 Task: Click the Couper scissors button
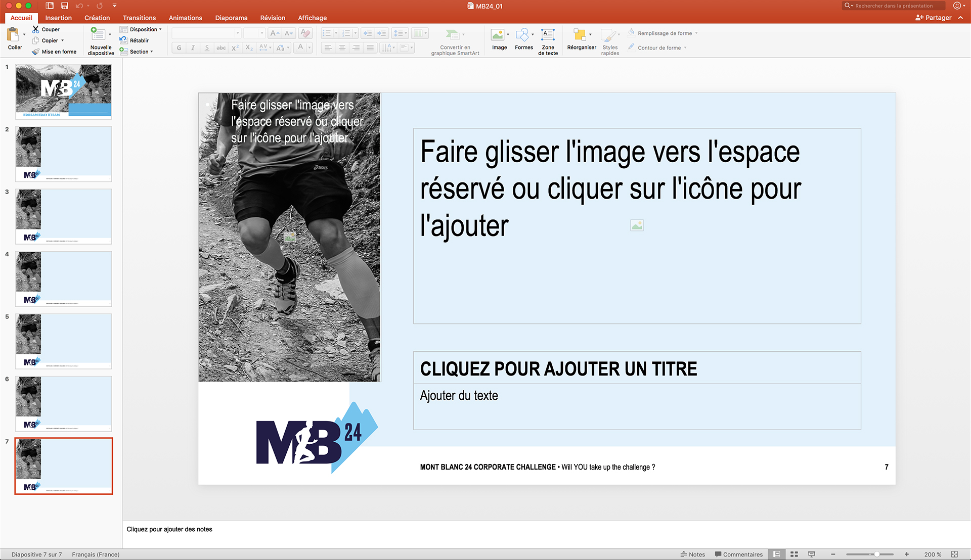46,29
